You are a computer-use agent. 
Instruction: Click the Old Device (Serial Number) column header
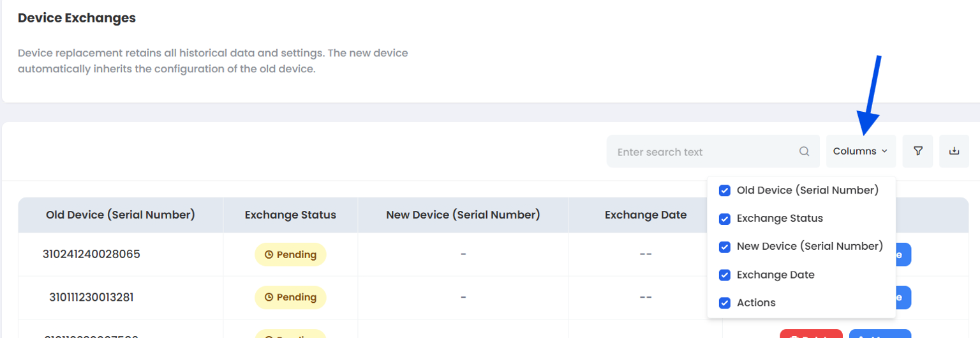click(121, 215)
